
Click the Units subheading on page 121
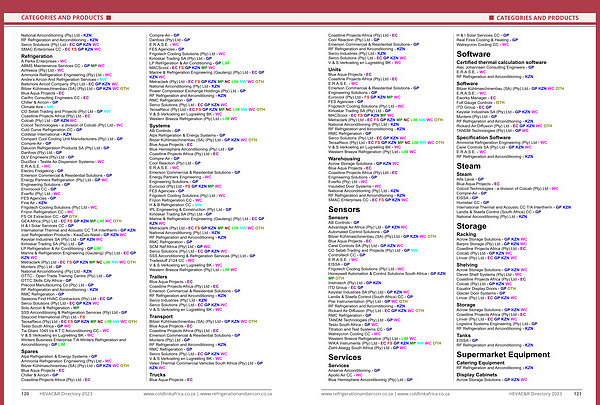pyautogui.click(x=334, y=70)
